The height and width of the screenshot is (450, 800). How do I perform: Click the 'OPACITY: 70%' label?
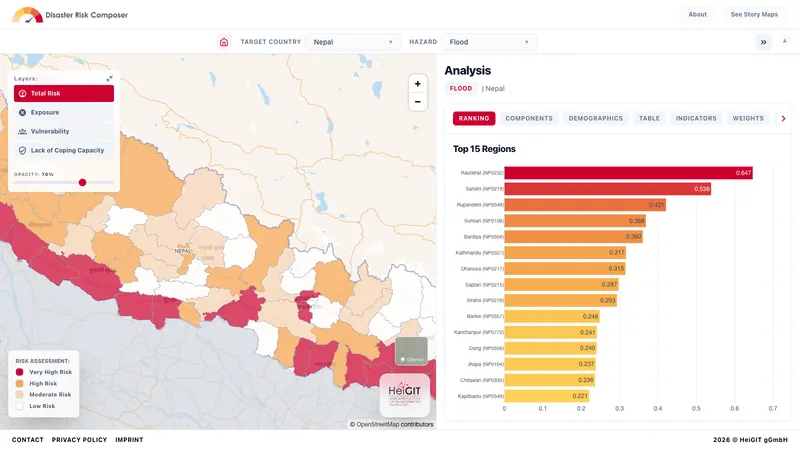[x=34, y=174]
